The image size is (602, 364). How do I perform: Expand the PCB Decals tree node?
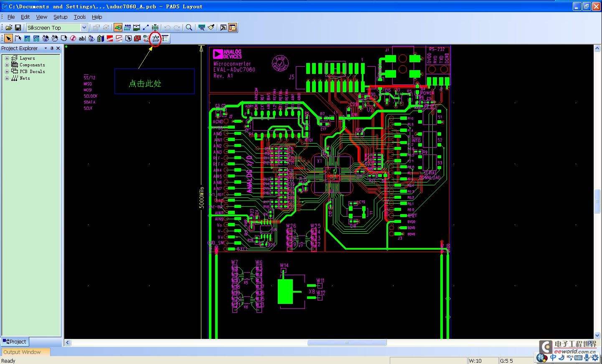coord(7,71)
